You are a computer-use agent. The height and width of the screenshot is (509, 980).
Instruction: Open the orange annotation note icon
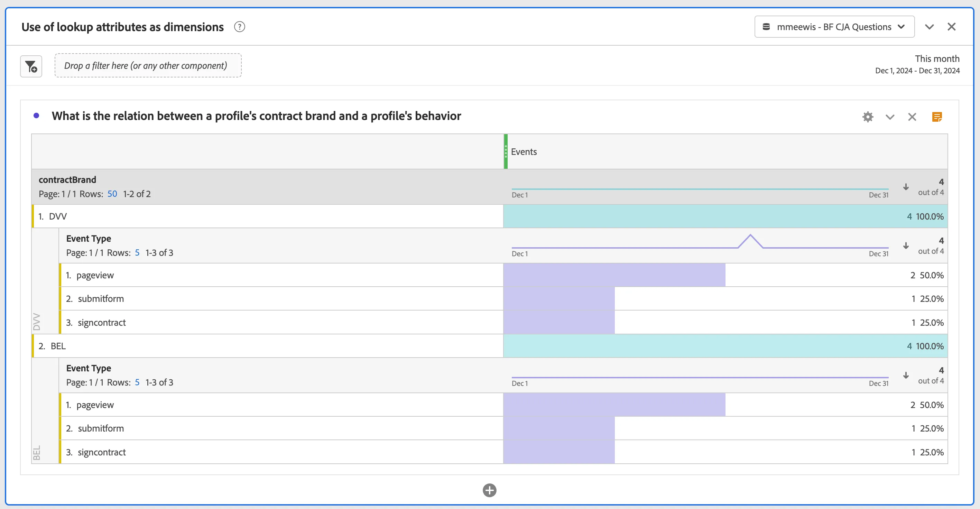click(937, 117)
